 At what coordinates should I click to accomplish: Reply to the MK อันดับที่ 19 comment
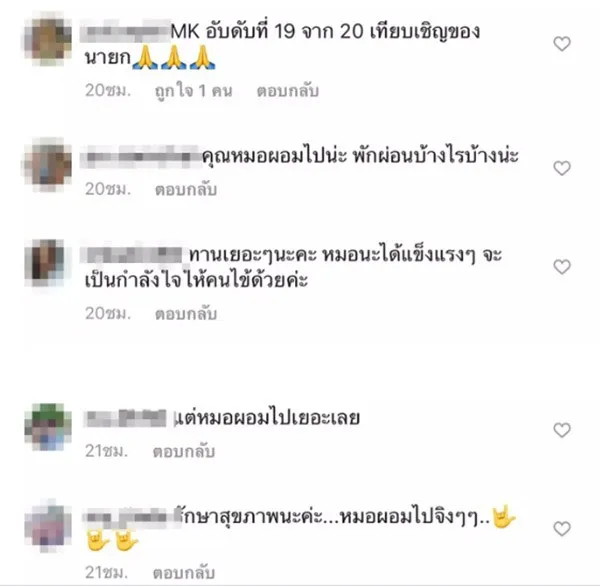point(287,91)
